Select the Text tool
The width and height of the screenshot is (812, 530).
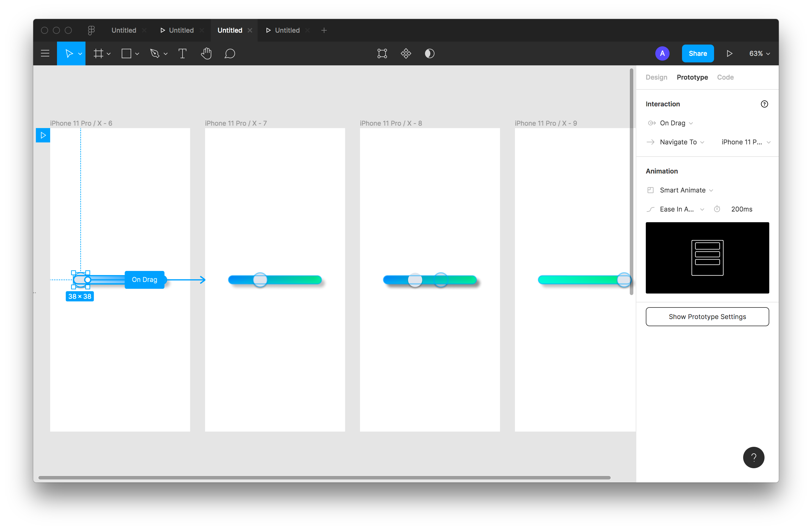[x=182, y=53]
